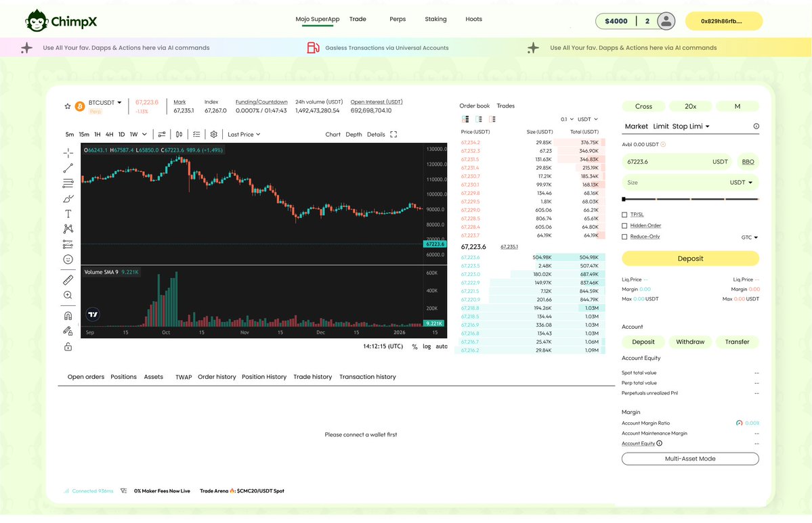Open the emoji annotation tool
812x523 pixels.
tap(68, 259)
